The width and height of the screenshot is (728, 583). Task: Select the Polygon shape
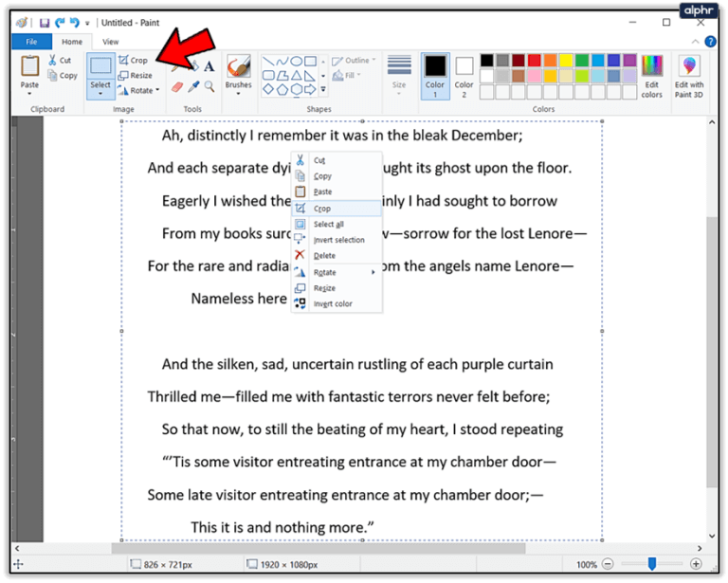[282, 75]
